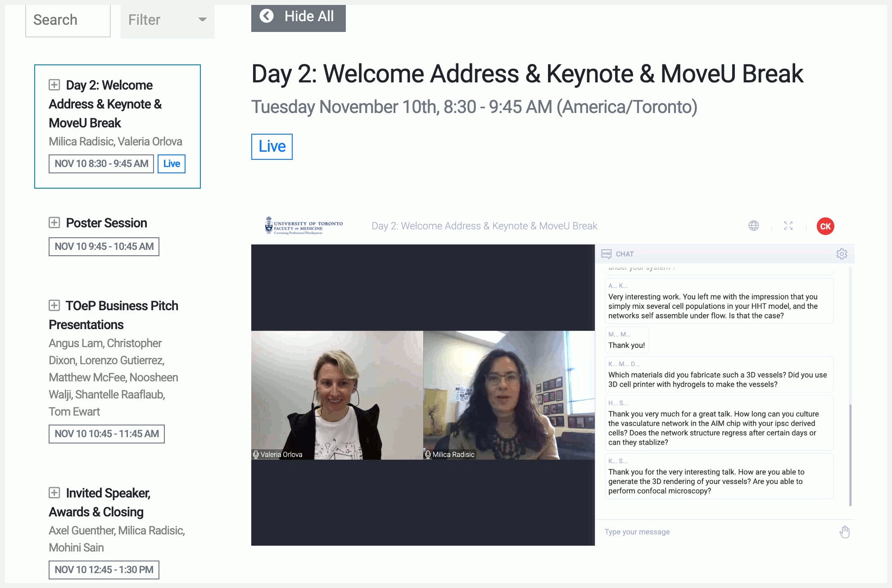This screenshot has width=892, height=588.
Task: Expand TOeP Business Pitch Presentations
Action: 54,305
